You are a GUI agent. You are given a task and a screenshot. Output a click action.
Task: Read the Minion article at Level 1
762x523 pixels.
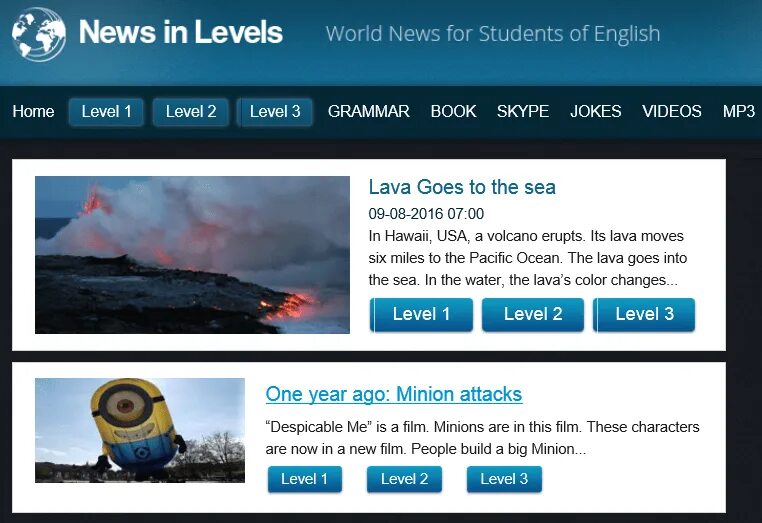(x=305, y=479)
